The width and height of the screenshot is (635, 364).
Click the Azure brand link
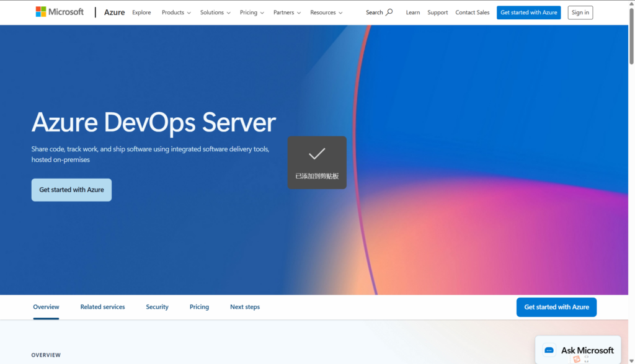(114, 12)
